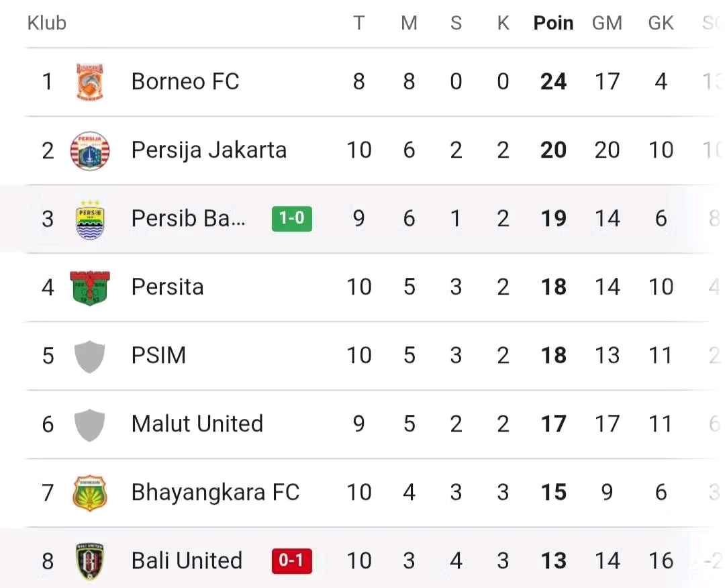The image size is (725, 588).
Task: Click the Persib Bandung badge
Action: (89, 218)
